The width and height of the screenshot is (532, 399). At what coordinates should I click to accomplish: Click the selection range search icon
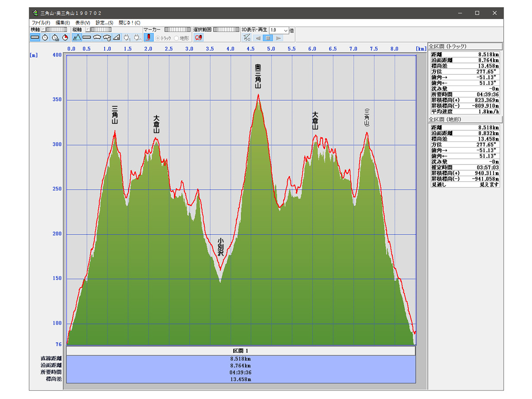coord(198,38)
